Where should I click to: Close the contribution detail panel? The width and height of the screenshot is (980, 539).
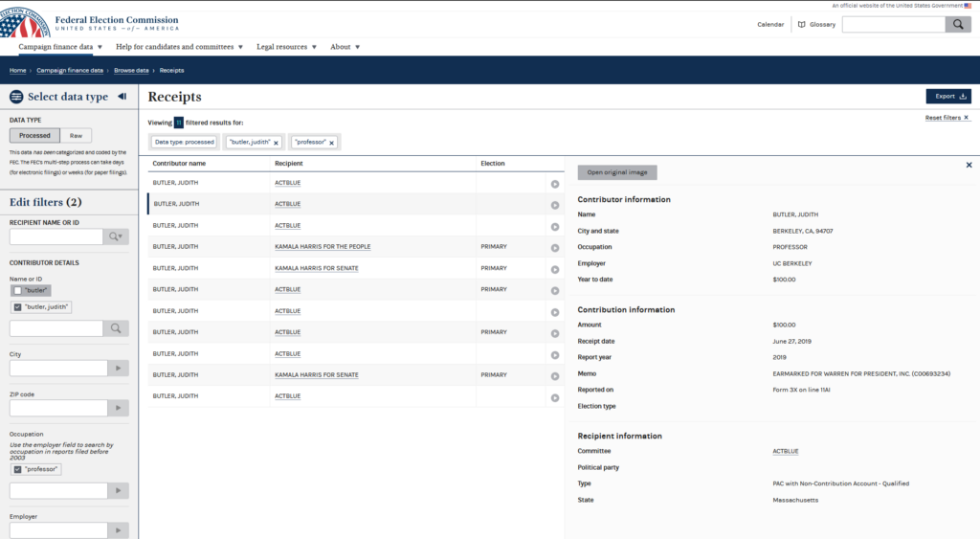969,165
